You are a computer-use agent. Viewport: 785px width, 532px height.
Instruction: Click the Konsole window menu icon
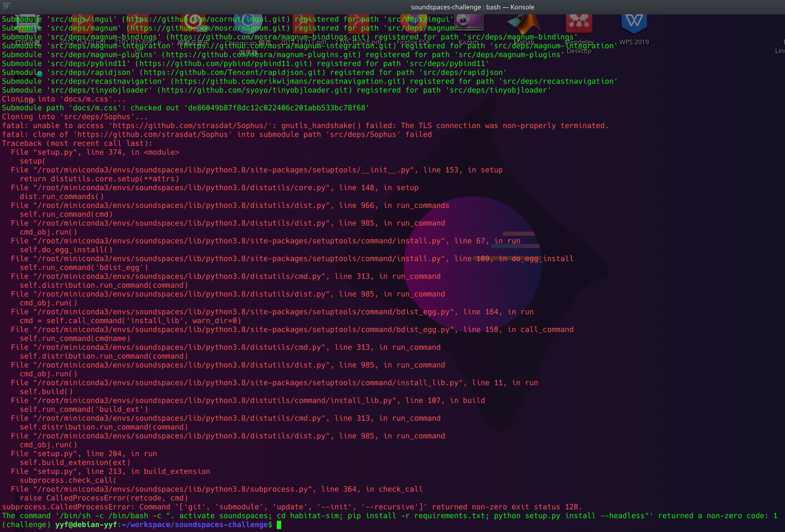7,6
